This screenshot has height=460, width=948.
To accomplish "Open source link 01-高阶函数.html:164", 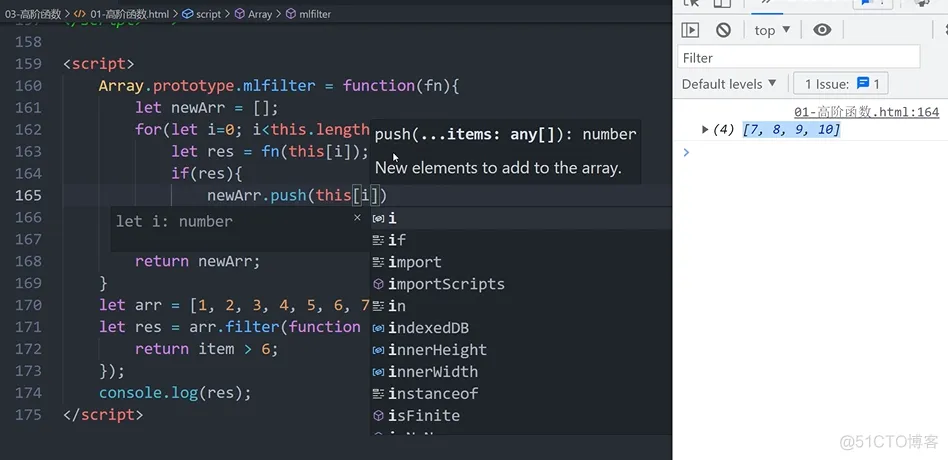I will [x=866, y=112].
